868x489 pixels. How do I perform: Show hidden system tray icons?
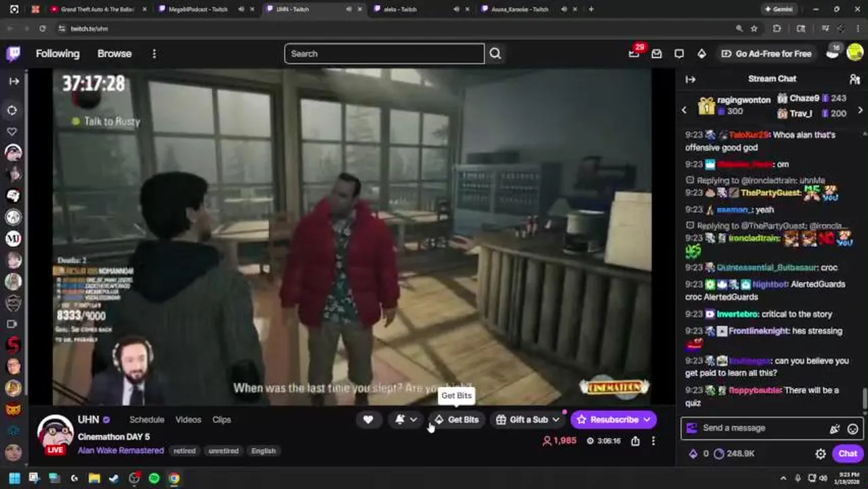783,478
